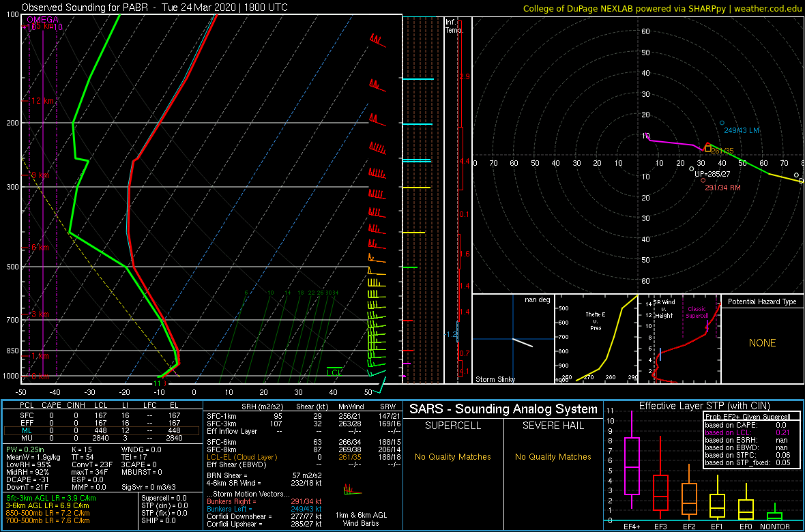805x532 pixels.
Task: Click the 1km & 6km wind barb inset
Action: [353, 490]
